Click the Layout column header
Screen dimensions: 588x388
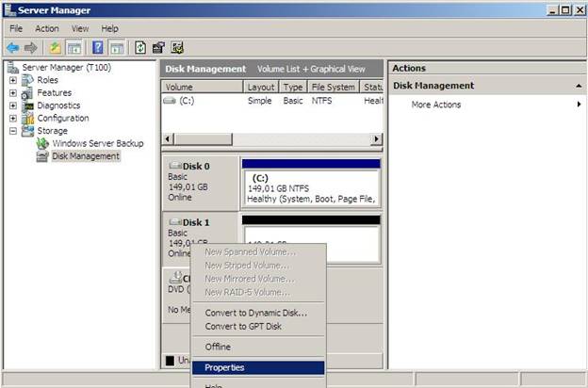[261, 87]
